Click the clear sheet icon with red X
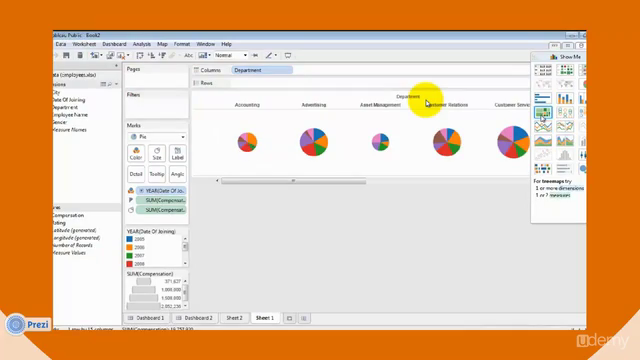This screenshot has width=640, height=360. pyautogui.click(x=121, y=56)
